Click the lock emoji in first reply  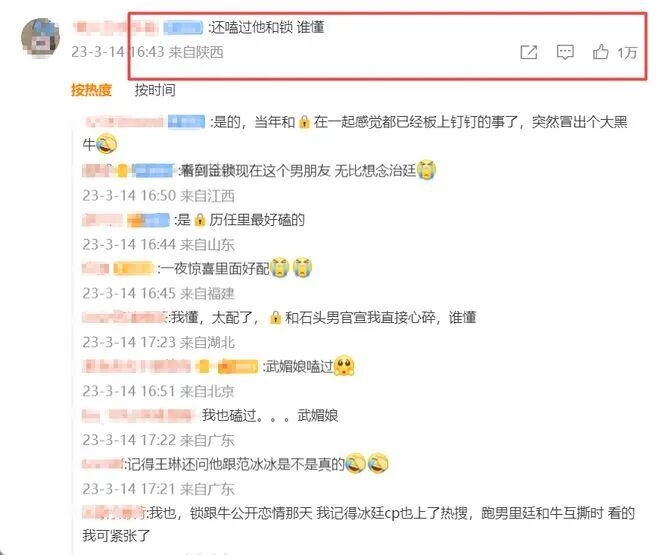point(304,122)
